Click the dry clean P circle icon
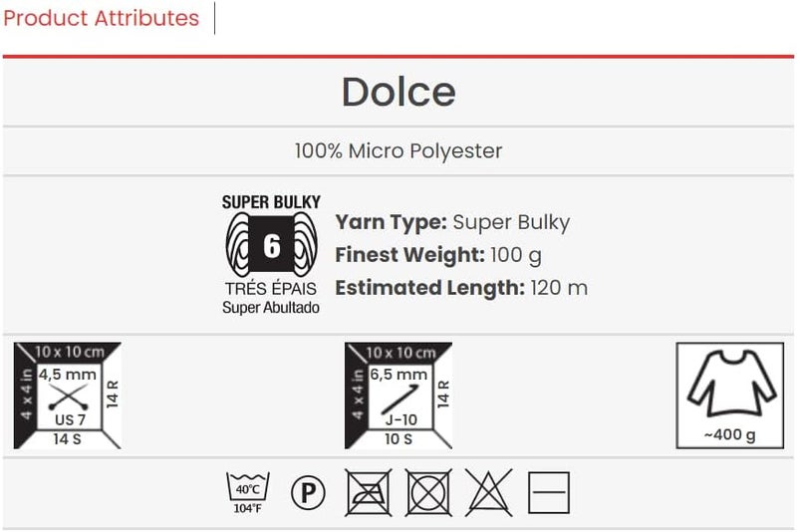 (309, 493)
